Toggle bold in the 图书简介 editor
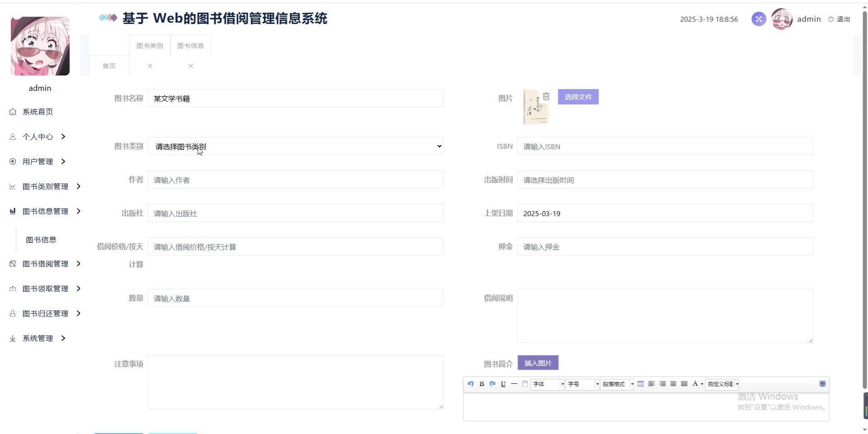This screenshot has width=868, height=434. 482,384
